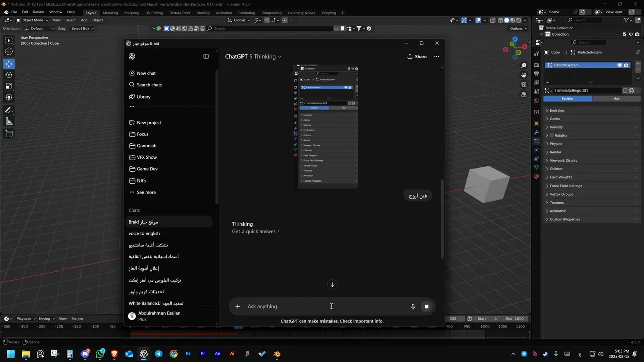Switch to the Shading workspace tab
The width and height of the screenshot is (644, 362).
pyautogui.click(x=203, y=13)
